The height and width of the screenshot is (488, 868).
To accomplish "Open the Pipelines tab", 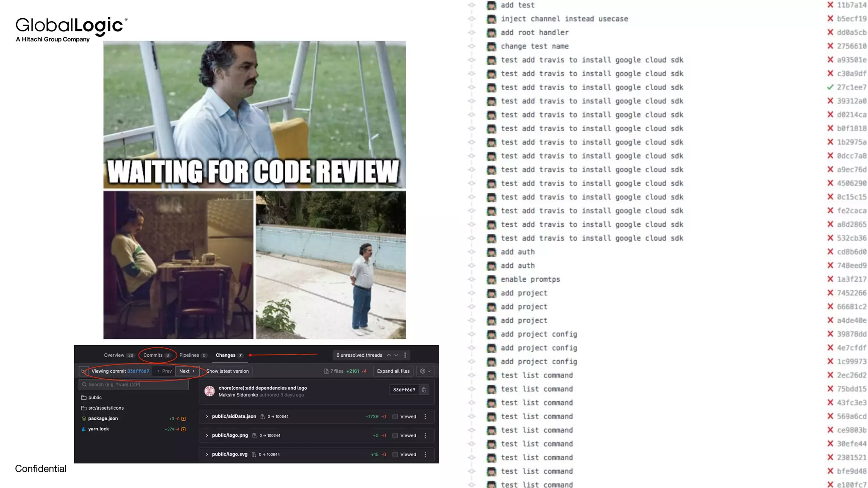I will click(189, 355).
